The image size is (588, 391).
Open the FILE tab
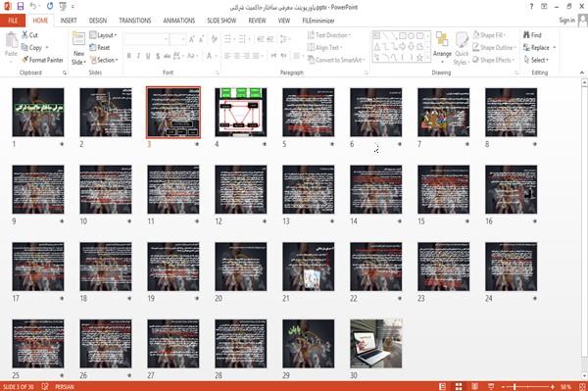click(x=13, y=21)
